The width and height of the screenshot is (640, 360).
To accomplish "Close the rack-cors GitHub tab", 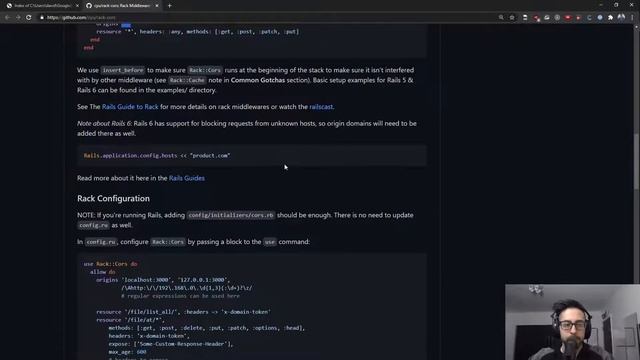I will point(157,6).
